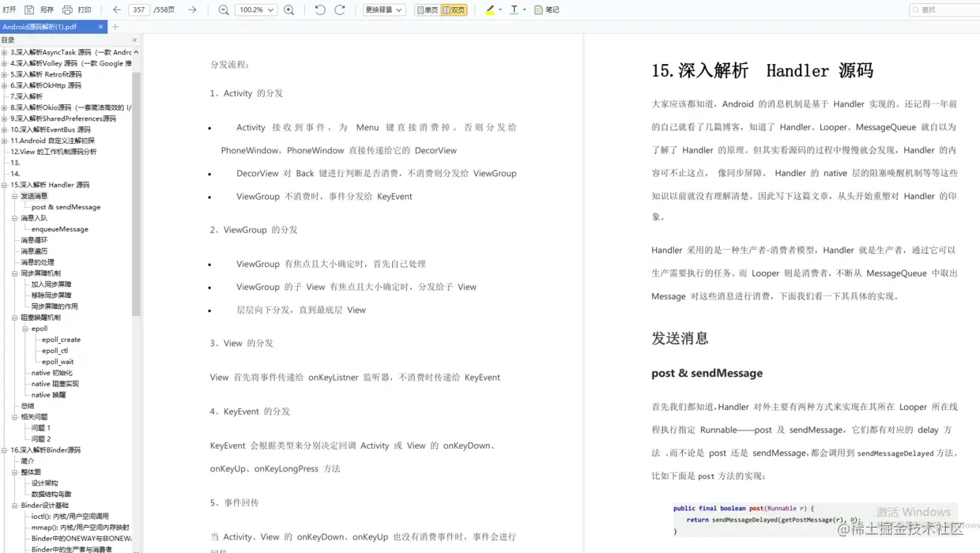Open a new tab with plus button
Viewport: 980px width, 553px height.
pyautogui.click(x=115, y=27)
